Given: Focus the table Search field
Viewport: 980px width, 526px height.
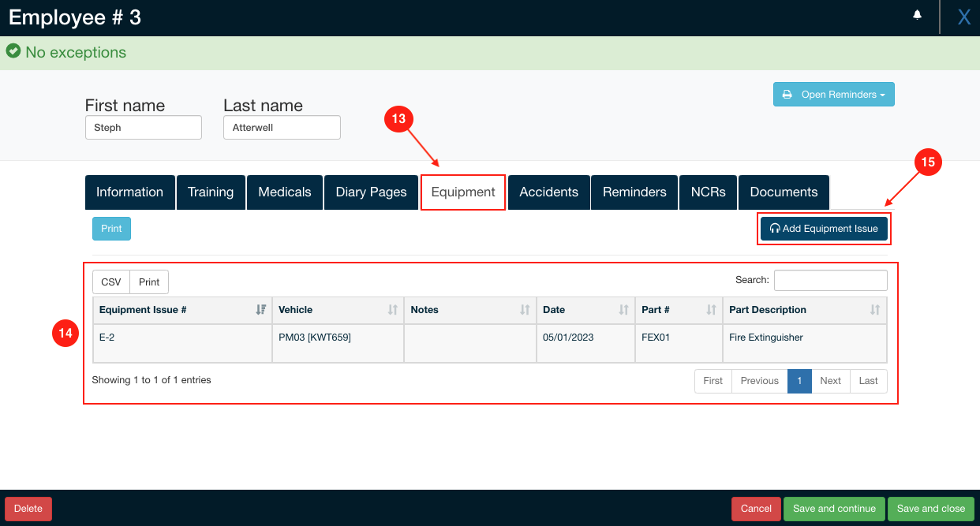Looking at the screenshot, I should pyautogui.click(x=830, y=280).
